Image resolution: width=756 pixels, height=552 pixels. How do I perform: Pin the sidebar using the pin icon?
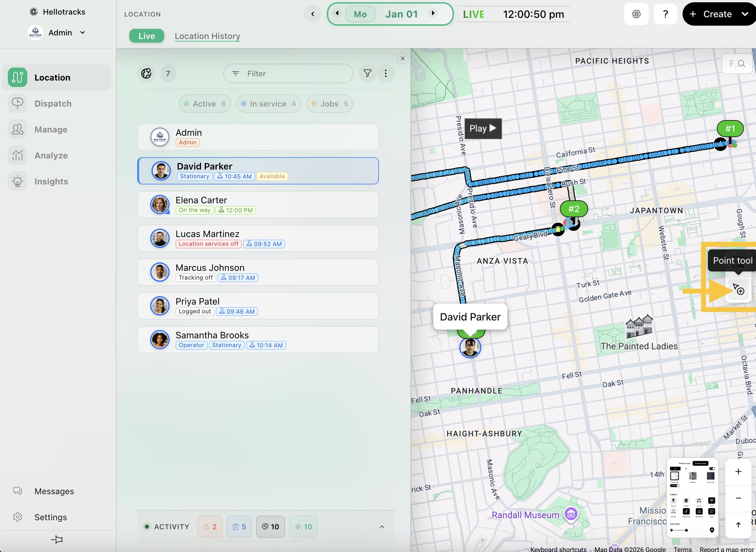point(57,539)
